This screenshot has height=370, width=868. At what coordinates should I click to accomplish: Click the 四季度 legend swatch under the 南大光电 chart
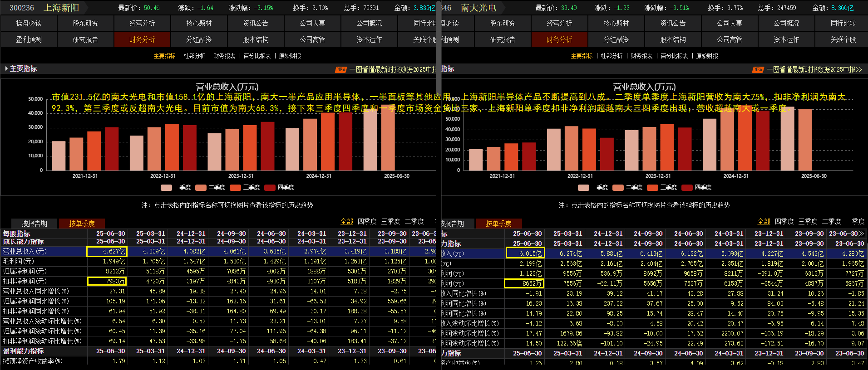pyautogui.click(x=687, y=187)
